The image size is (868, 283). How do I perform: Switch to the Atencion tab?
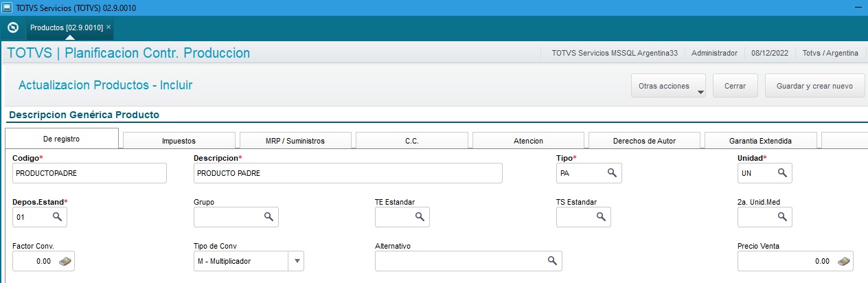pos(528,140)
